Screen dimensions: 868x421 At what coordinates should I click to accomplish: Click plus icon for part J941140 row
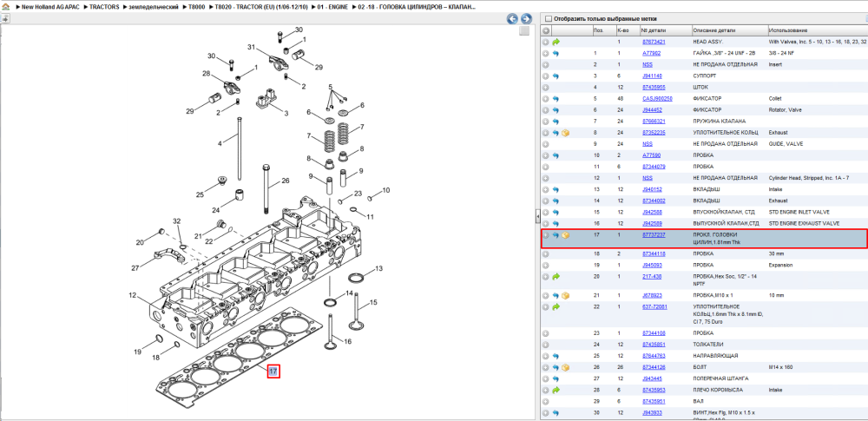tap(546, 76)
